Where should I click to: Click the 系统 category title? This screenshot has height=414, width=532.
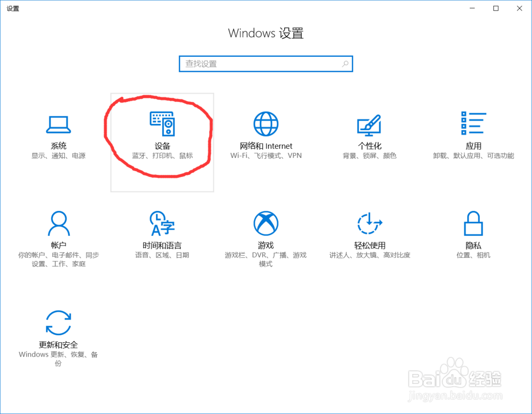[59, 146]
